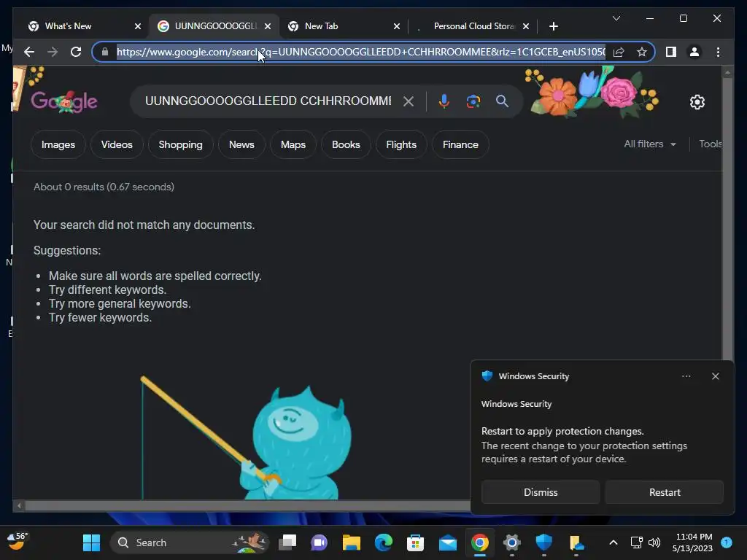Open Chrome side panel
The width and height of the screenshot is (747, 560).
pyautogui.click(x=671, y=52)
